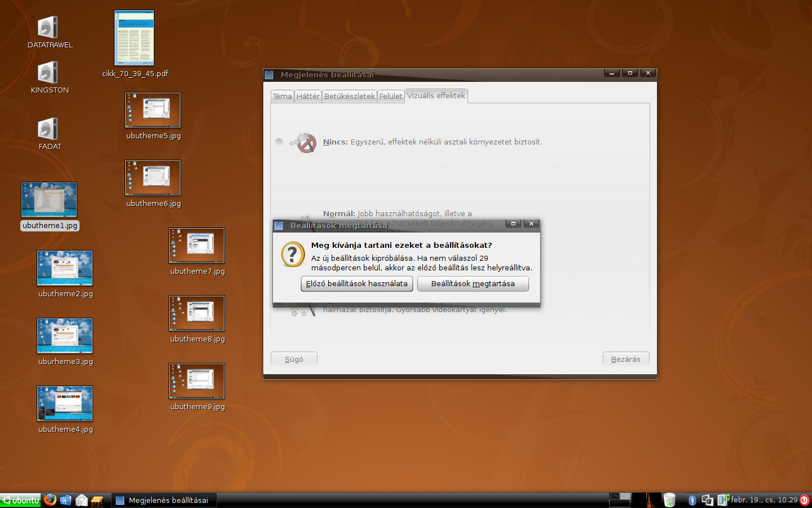Switch to the Téma tab

pos(283,96)
